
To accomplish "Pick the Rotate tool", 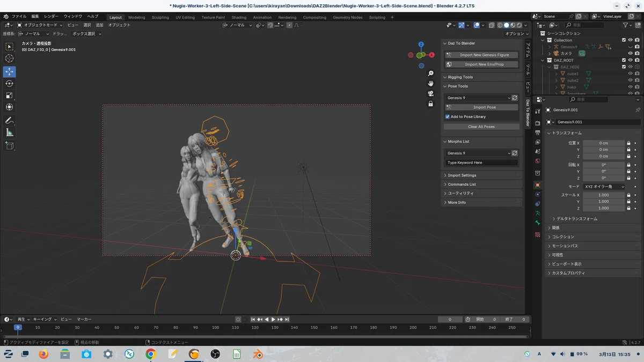I will (9, 84).
